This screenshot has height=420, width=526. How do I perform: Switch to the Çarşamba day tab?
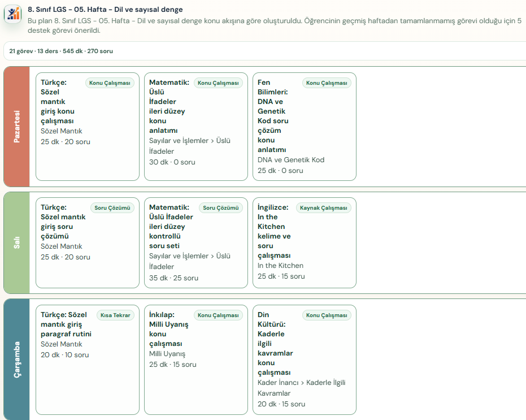[16, 360]
